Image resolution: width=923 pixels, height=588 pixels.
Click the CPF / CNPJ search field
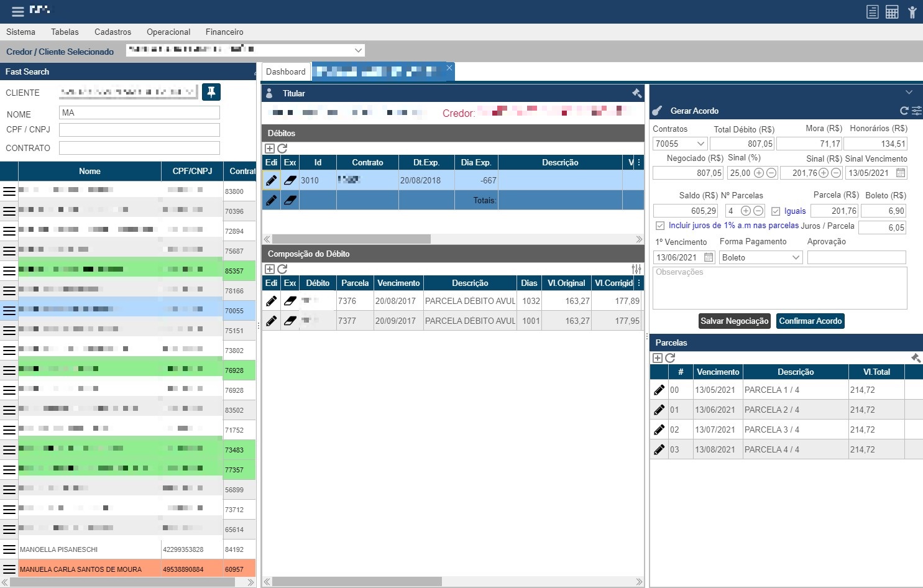tap(139, 130)
